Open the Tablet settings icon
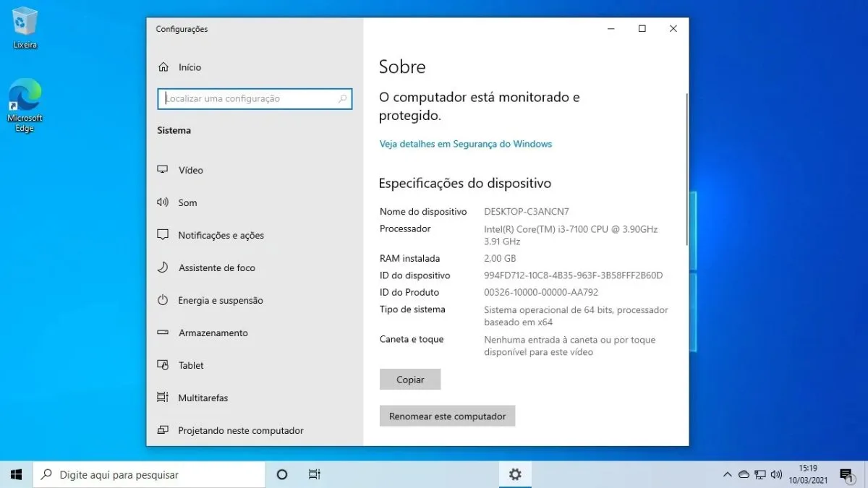 tap(163, 365)
